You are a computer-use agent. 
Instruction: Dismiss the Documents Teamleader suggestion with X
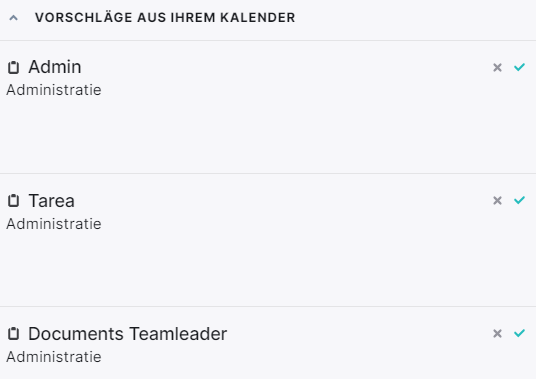pyautogui.click(x=497, y=333)
